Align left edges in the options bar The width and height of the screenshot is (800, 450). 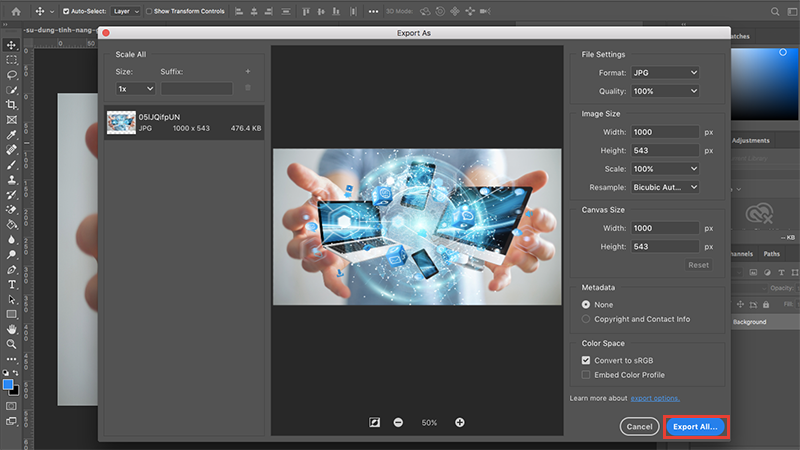[239, 11]
